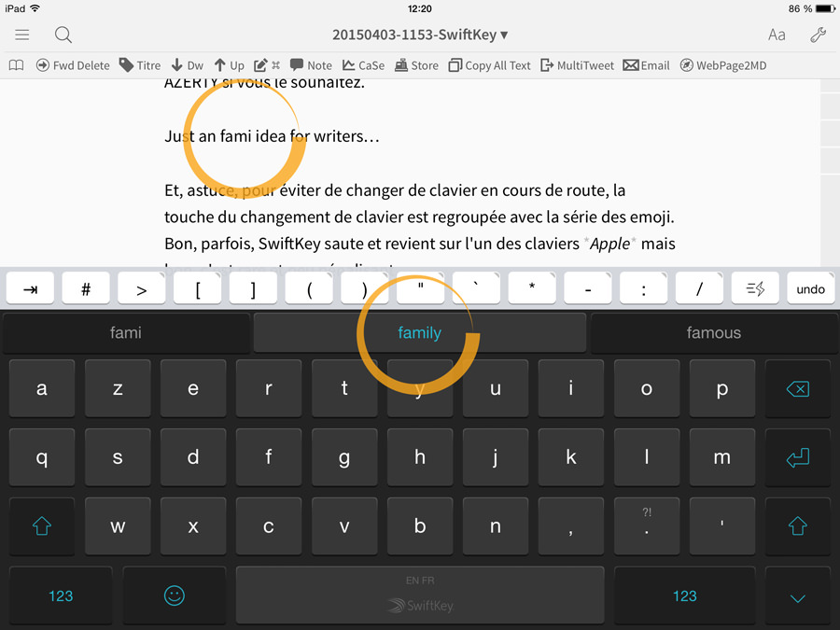The height and width of the screenshot is (630, 840).
Task: Insert an opening square bracket
Action: coord(197,288)
